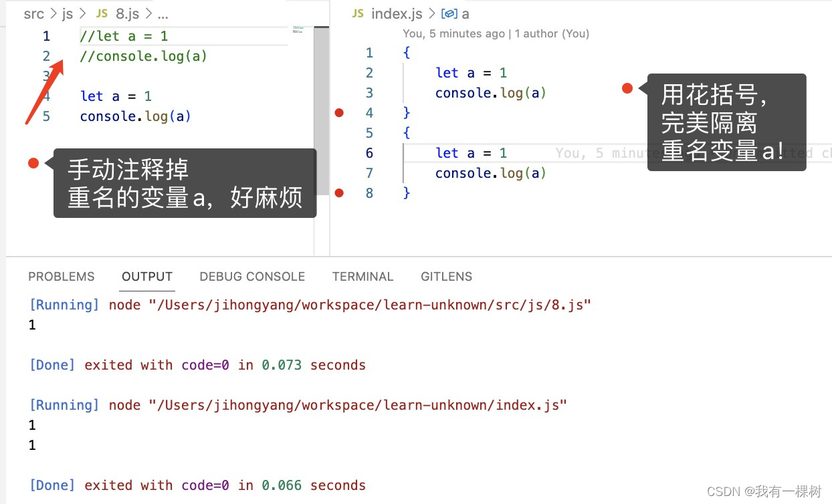Select the OUTPUT panel tab

(147, 277)
